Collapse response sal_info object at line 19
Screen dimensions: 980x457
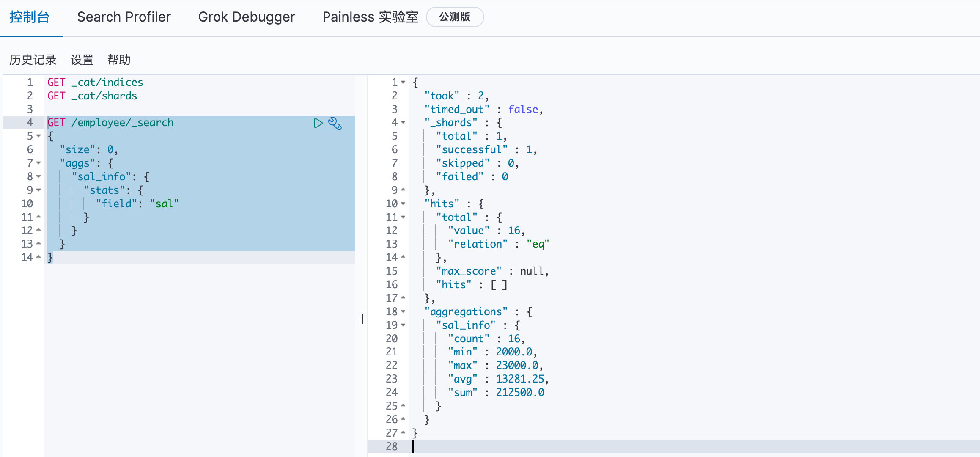(x=403, y=325)
